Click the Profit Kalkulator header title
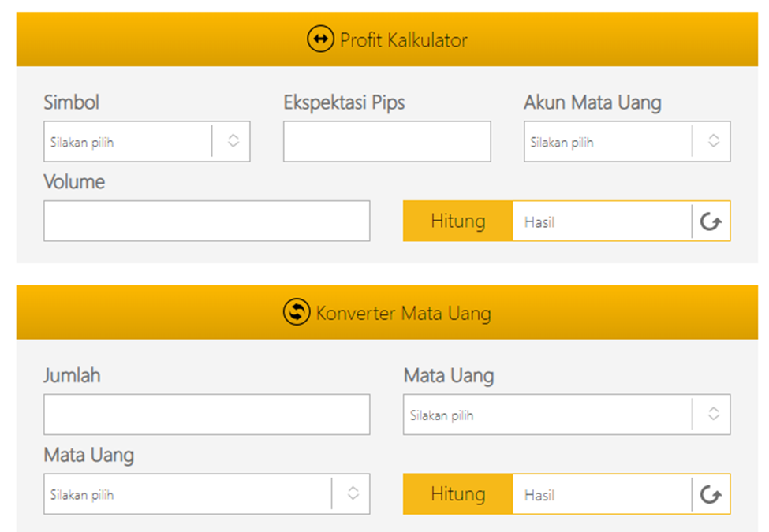Screen dimensions: 769x532 (403, 40)
